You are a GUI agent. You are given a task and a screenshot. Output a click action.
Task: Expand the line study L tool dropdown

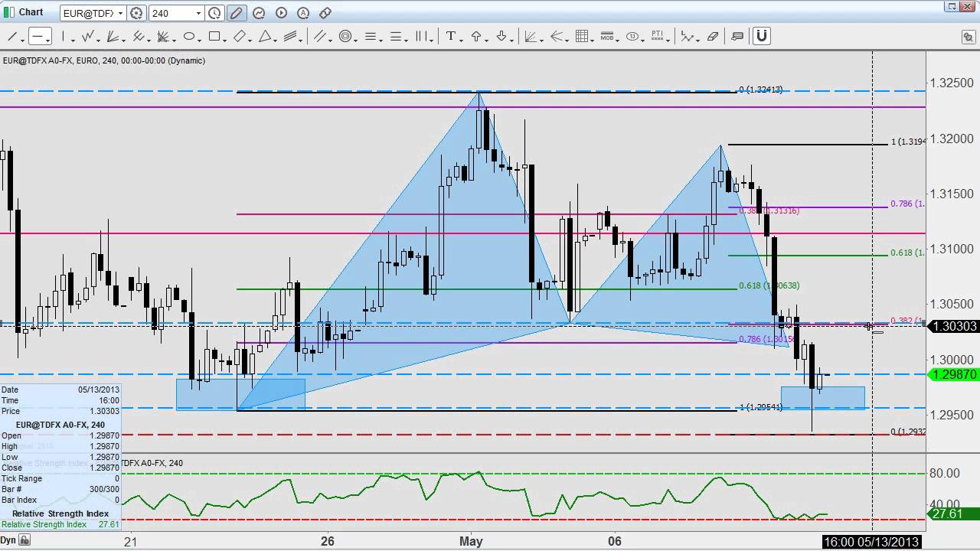(x=697, y=40)
